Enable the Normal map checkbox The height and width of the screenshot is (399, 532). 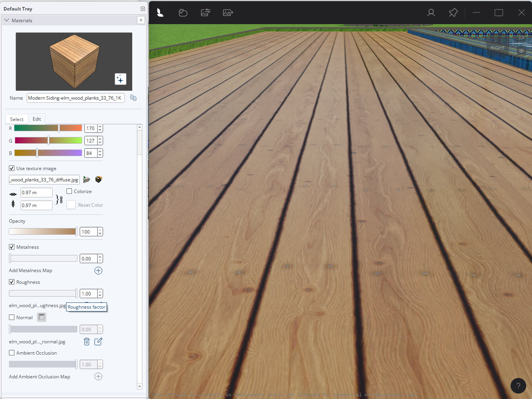coord(12,317)
